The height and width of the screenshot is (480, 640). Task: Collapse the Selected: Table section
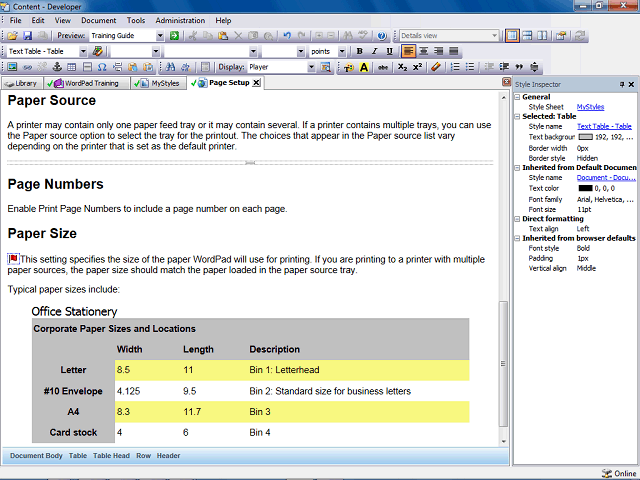(517, 117)
